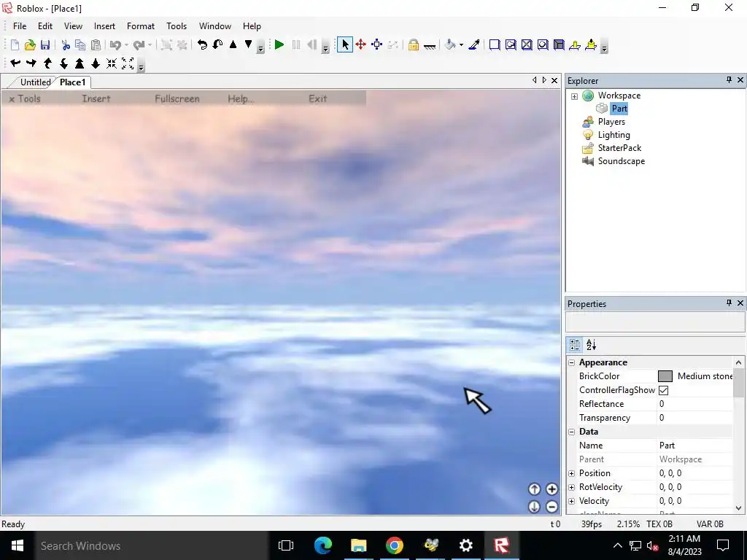Image resolution: width=747 pixels, height=560 pixels.
Task: Pan camera right with right arrow icon
Action: (31, 63)
